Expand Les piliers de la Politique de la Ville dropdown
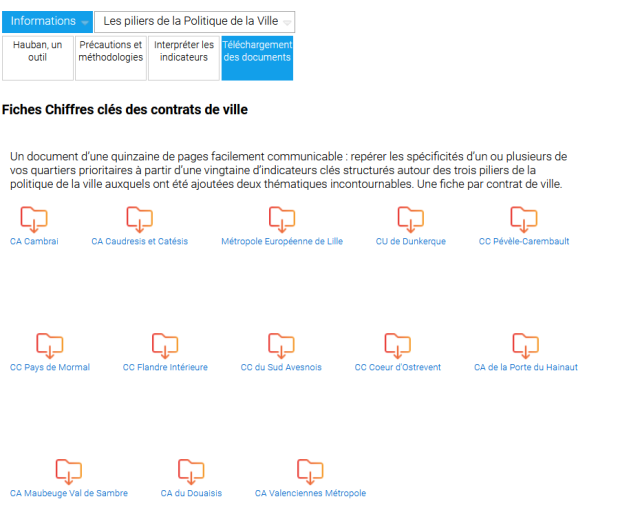The width and height of the screenshot is (620, 521). pyautogui.click(x=195, y=21)
